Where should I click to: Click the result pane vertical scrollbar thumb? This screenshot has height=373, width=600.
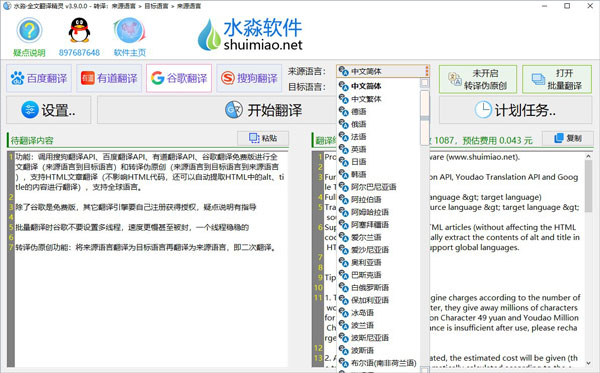588,185
